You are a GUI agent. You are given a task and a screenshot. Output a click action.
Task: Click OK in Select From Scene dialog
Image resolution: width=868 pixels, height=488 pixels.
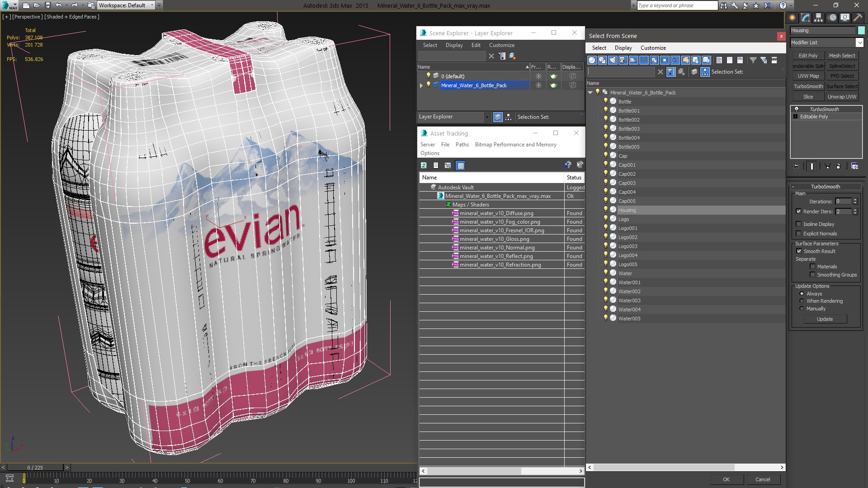(x=726, y=479)
